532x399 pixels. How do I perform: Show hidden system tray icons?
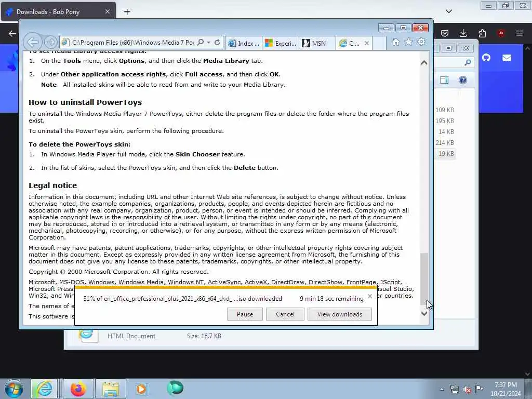coord(442,389)
